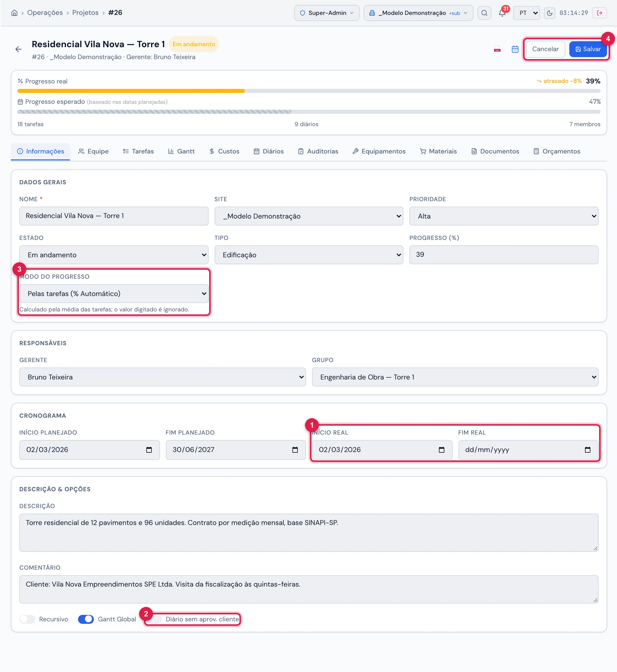The width and height of the screenshot is (617, 672).
Task: Export project as PDF icon
Action: click(x=497, y=49)
